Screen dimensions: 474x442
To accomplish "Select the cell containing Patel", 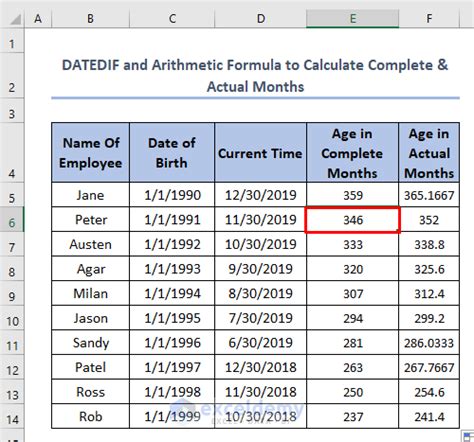I will (91, 367).
